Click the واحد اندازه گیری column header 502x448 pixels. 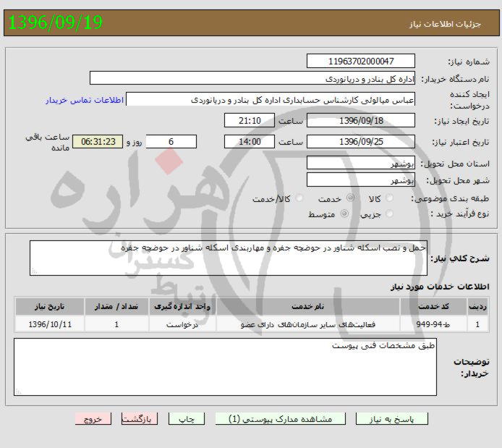pyautogui.click(x=182, y=306)
